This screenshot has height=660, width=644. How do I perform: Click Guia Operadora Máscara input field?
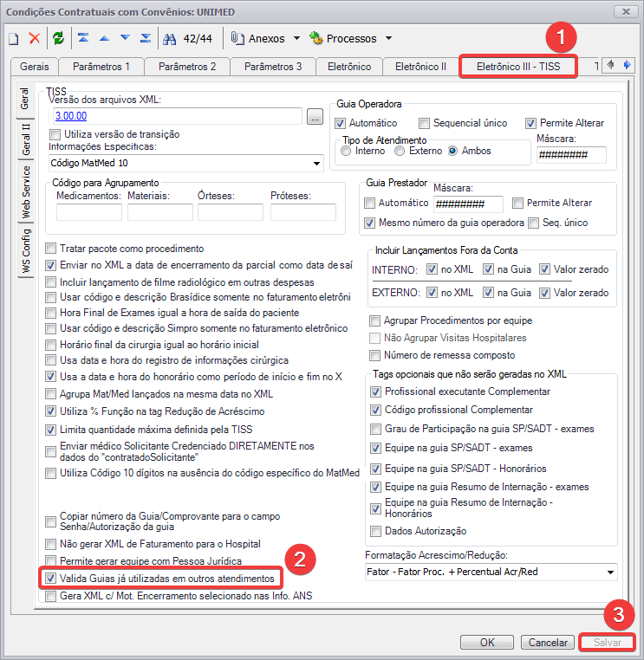coord(571,155)
